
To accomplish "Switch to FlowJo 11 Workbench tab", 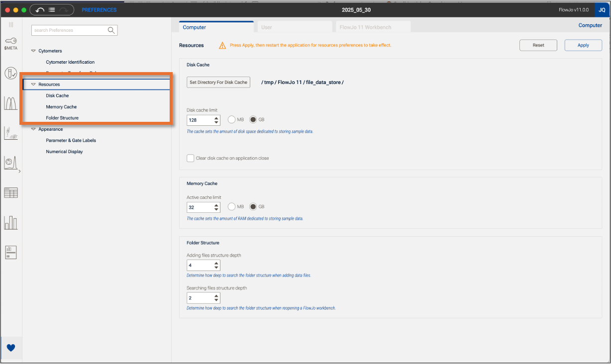I will (372, 27).
